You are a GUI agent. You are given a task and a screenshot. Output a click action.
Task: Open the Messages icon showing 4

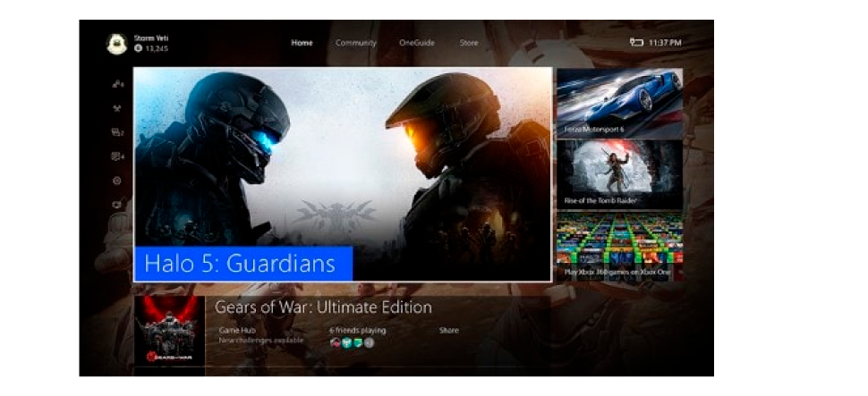click(117, 156)
